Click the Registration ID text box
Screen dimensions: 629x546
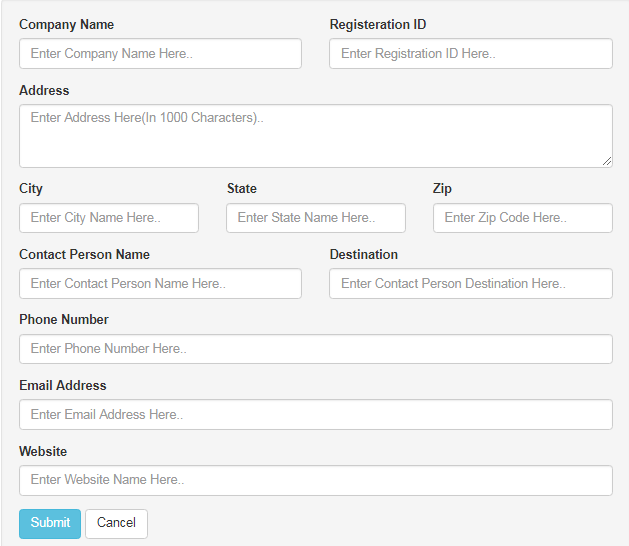(x=470, y=54)
